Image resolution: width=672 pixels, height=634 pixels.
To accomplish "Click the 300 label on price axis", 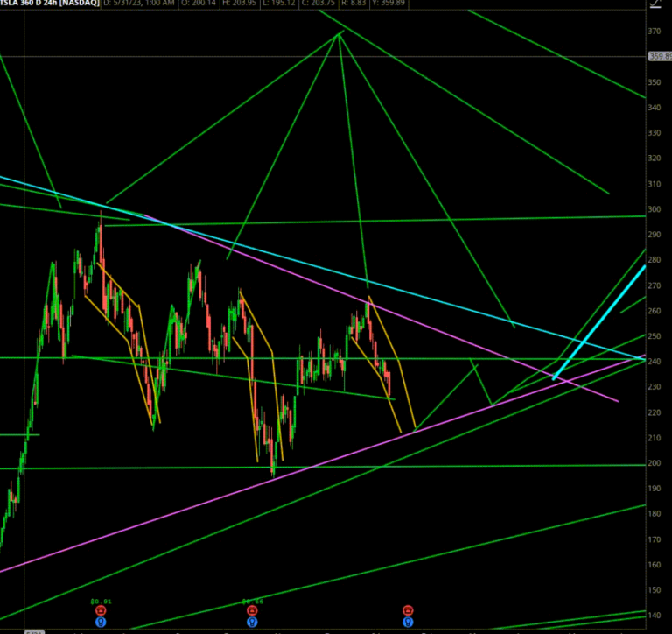I will coord(653,209).
